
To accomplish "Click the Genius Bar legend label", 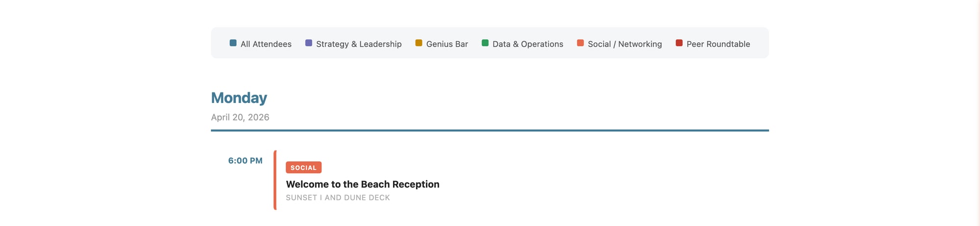I will [x=447, y=44].
